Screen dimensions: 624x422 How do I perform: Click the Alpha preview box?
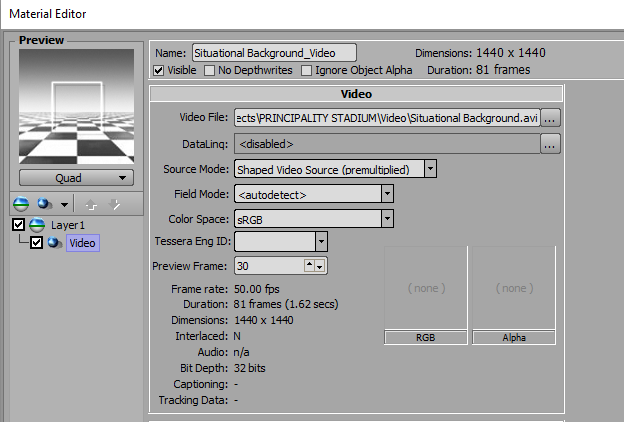(514, 287)
